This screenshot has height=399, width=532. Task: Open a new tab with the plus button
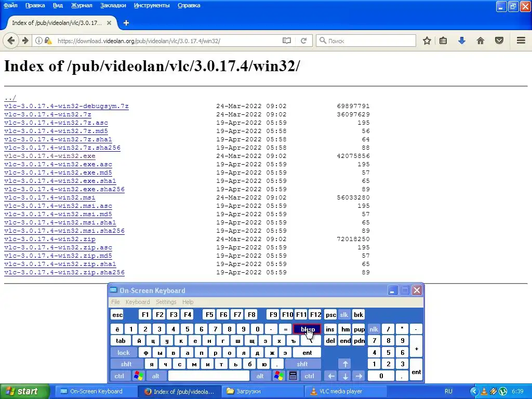pyautogui.click(x=126, y=23)
